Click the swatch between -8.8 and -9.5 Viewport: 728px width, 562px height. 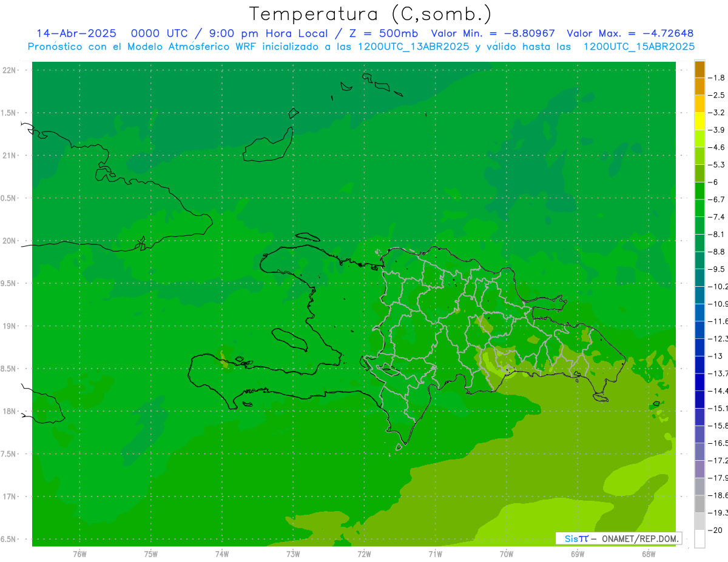[x=699, y=260]
